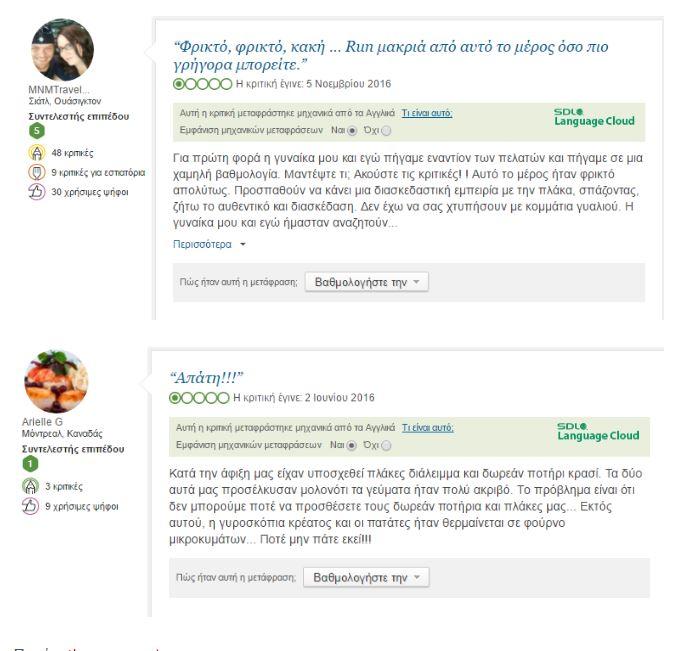
Task: Click Τι είναι αυτό link in first review
Action: pos(427,112)
